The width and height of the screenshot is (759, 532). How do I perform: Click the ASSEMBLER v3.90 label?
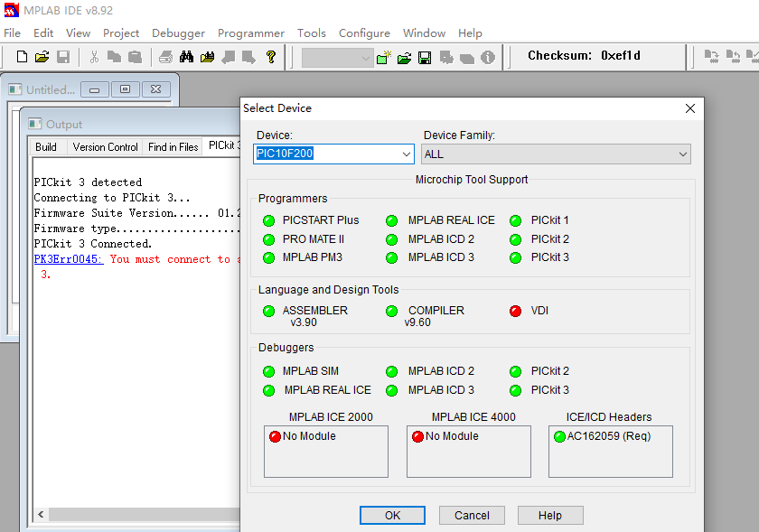pyautogui.click(x=315, y=316)
